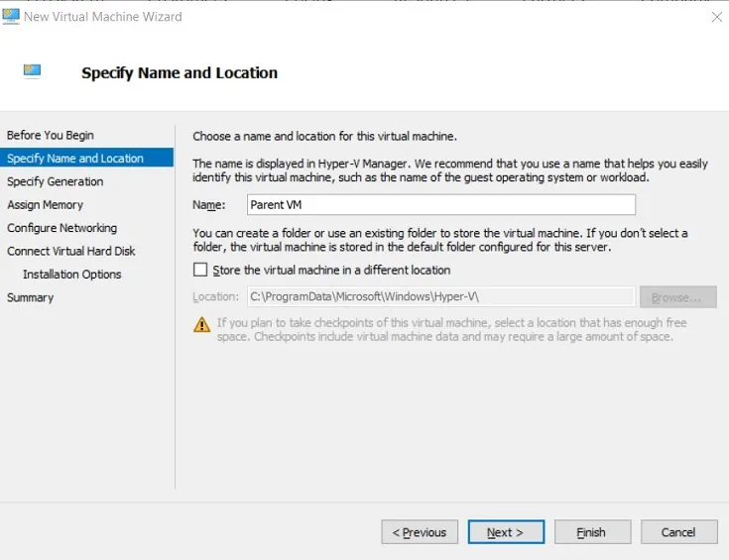Select the Installation Options step

[x=72, y=275]
